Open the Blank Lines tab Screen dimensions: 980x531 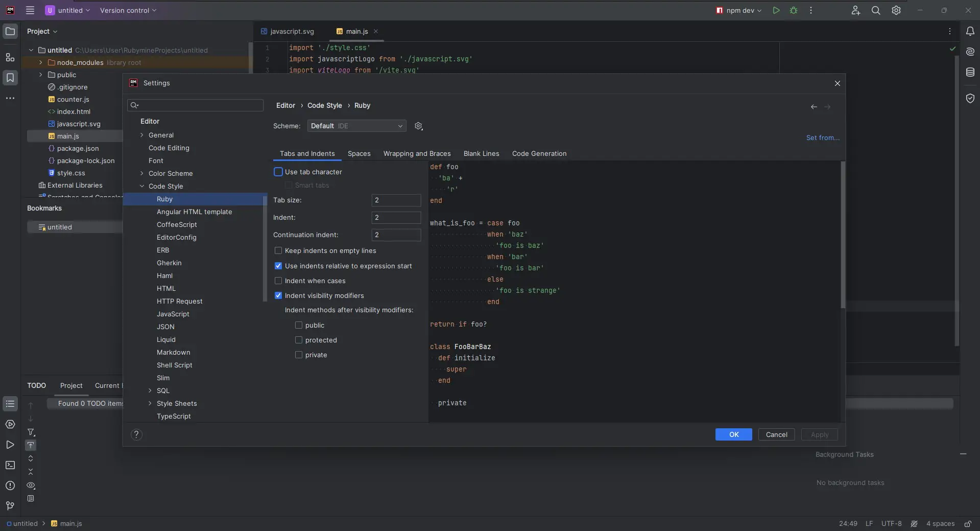(481, 153)
